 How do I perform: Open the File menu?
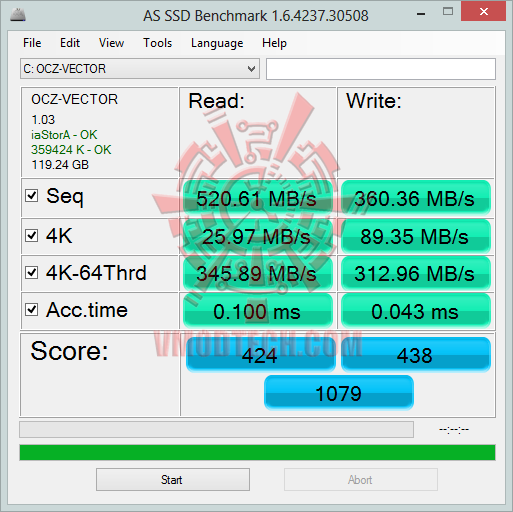click(32, 43)
